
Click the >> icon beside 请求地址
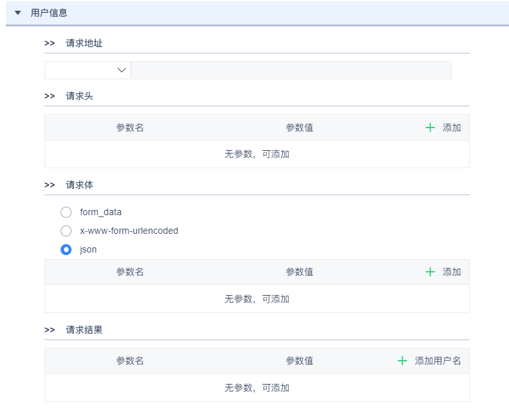pos(50,43)
